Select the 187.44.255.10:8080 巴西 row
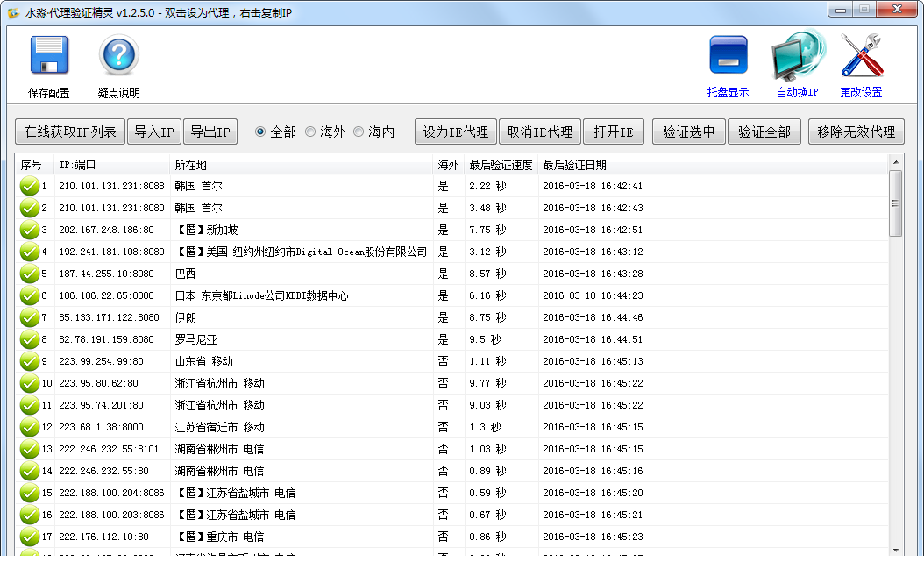Screen dimensions: 924x576 [452, 274]
